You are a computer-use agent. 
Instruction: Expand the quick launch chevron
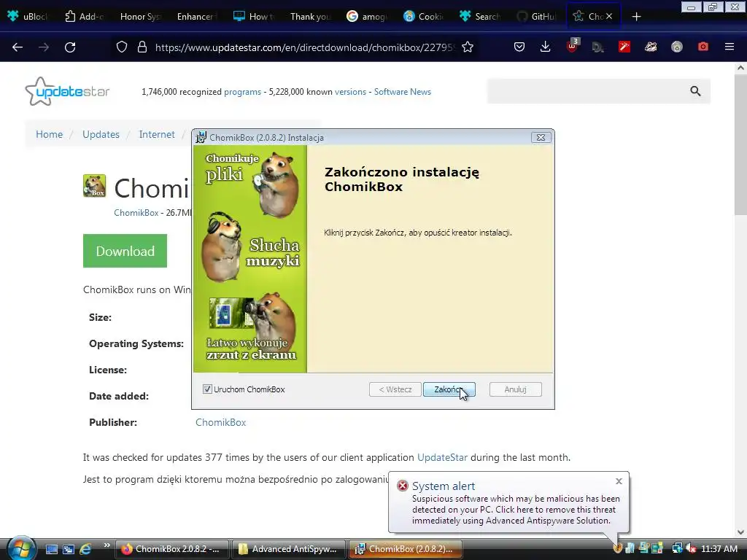point(107,545)
